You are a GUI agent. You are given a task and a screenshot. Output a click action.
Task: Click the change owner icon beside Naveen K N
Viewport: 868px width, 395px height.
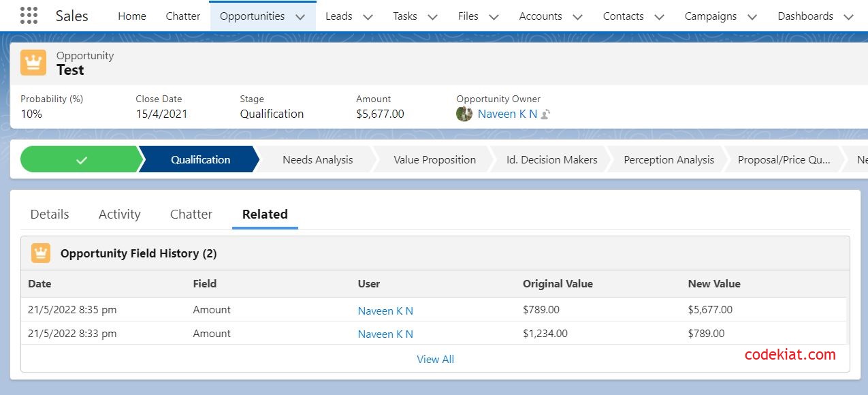(x=545, y=114)
